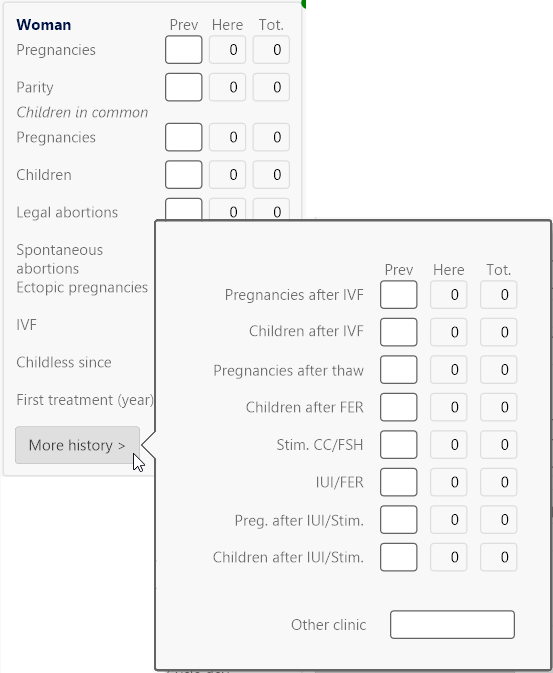Select Prev box for Children after IUI/Stim.

[x=398, y=557]
